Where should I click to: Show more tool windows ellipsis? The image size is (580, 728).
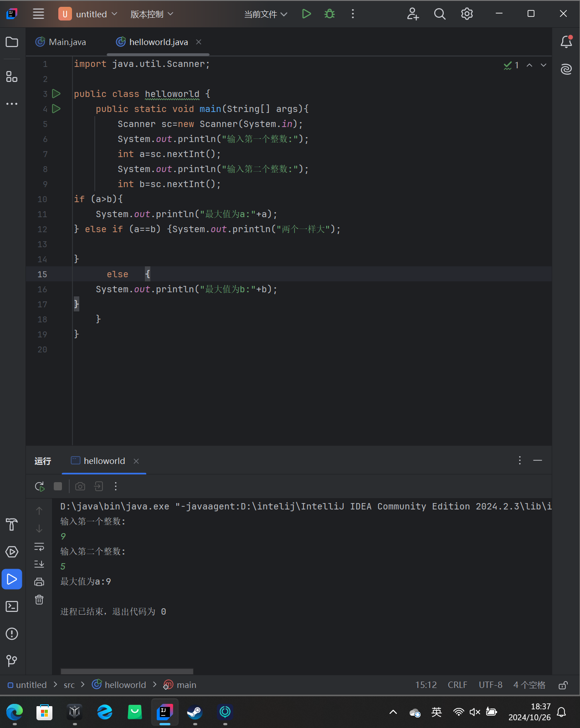pos(12,104)
